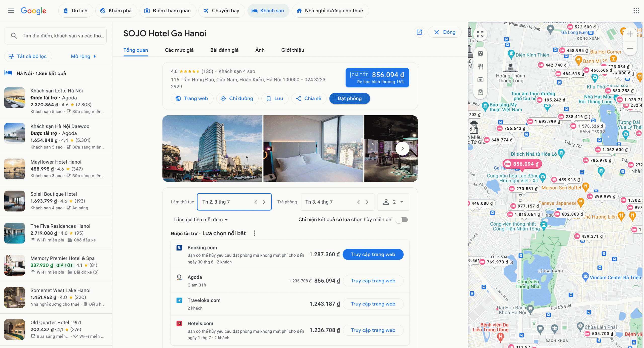The image size is (644, 348).
Task: Show photo spots on map
Action: 480,80
